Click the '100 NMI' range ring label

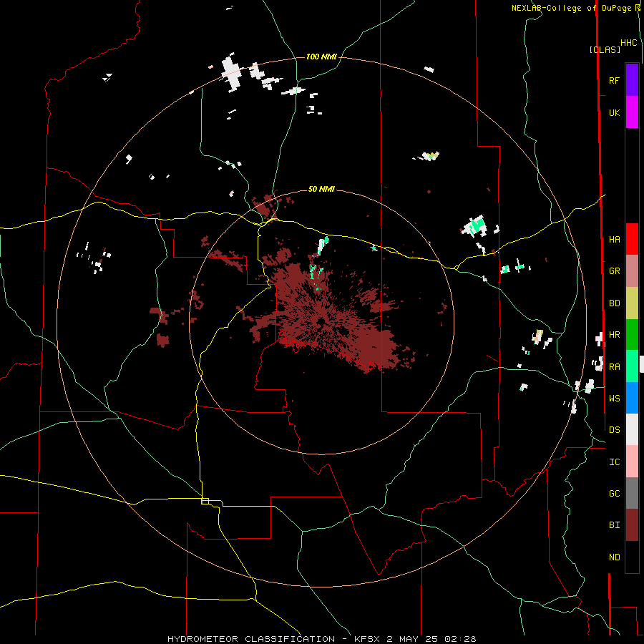(321, 57)
